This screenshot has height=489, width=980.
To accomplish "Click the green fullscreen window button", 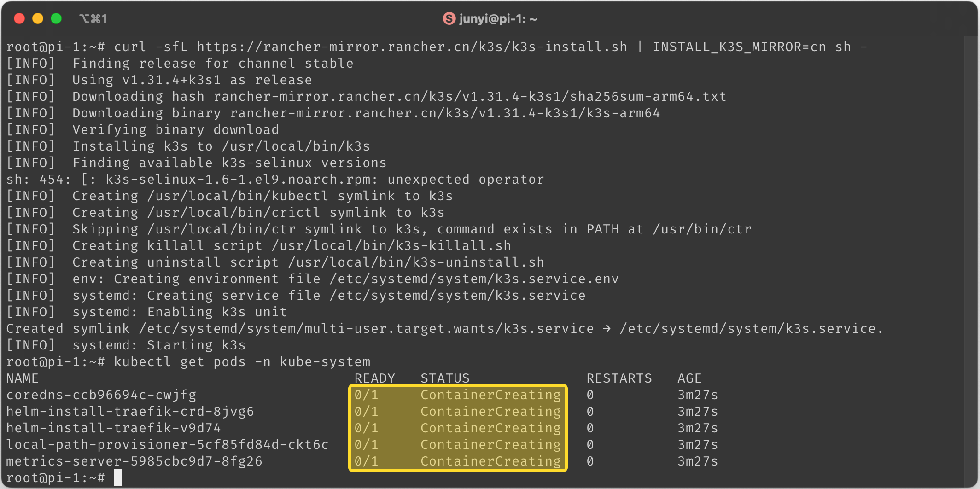I will (56, 18).
